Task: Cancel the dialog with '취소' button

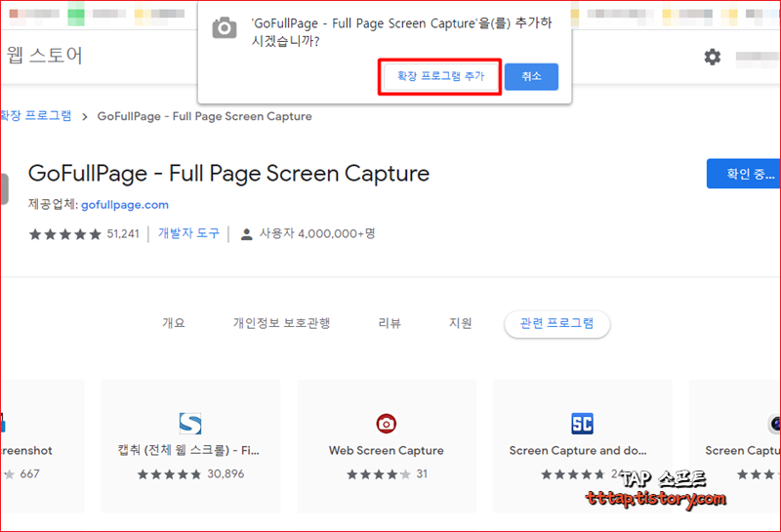Action: click(x=531, y=76)
